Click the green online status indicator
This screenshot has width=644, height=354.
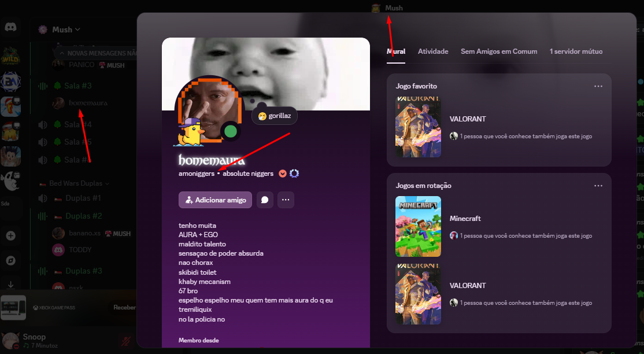(x=231, y=131)
